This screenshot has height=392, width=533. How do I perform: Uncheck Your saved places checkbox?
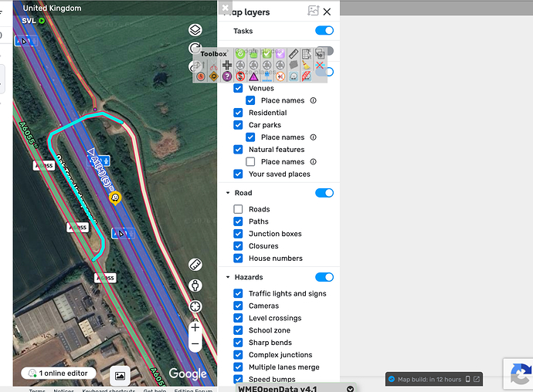(x=238, y=174)
